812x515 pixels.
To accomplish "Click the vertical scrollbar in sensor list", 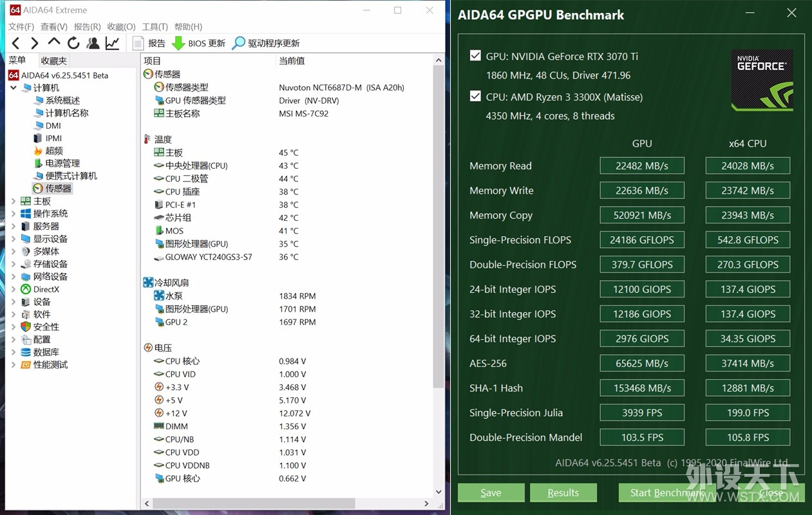I will coord(439,226).
